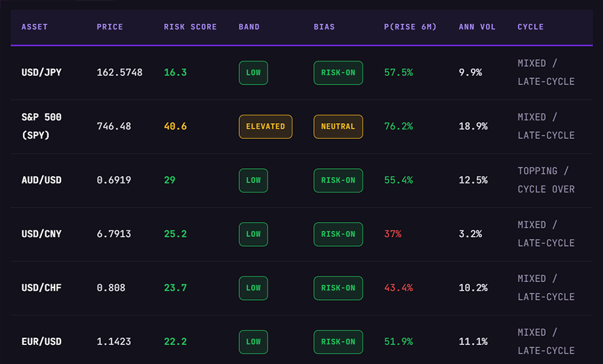Click the 76.2% rise probability
The width and height of the screenshot is (603, 364).
tap(399, 126)
